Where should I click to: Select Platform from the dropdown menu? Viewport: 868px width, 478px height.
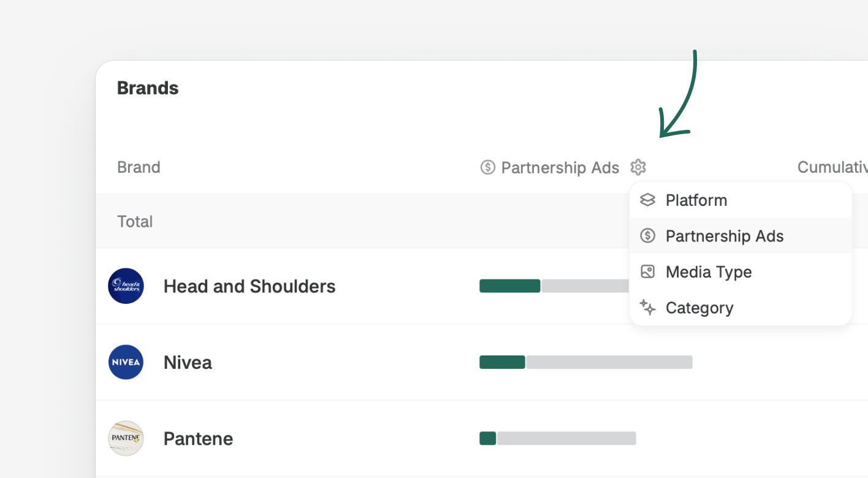tap(696, 200)
